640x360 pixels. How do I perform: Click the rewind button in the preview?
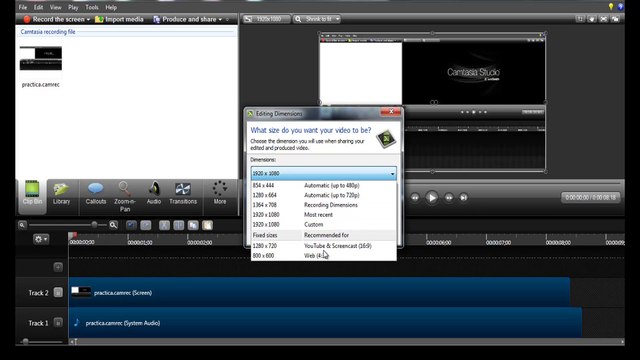[x=415, y=198]
